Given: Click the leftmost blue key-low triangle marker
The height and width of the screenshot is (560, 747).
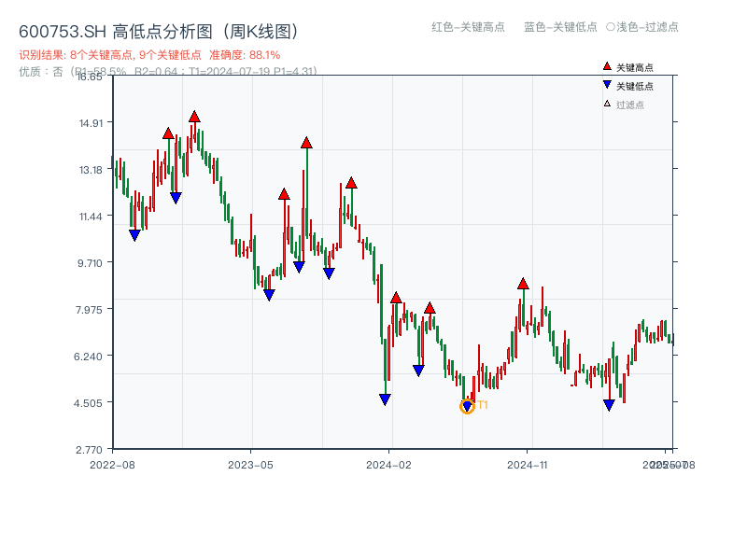Looking at the screenshot, I should pos(133,234).
